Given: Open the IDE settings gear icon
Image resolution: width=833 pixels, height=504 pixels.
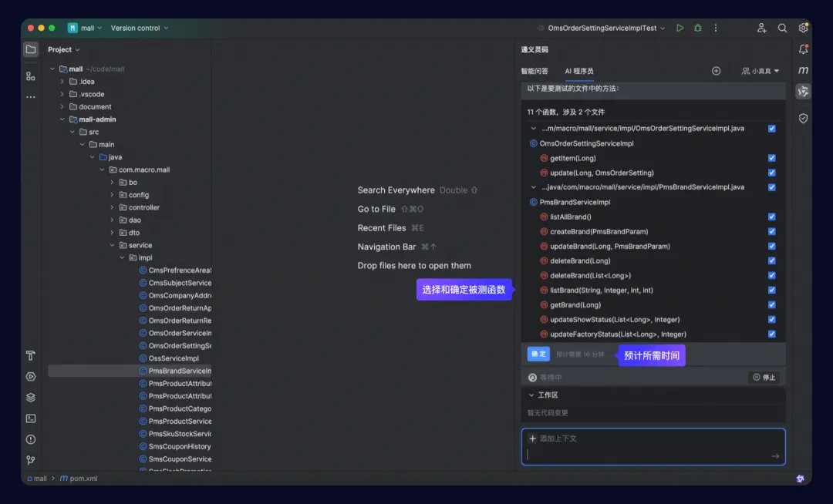Looking at the screenshot, I should point(803,28).
